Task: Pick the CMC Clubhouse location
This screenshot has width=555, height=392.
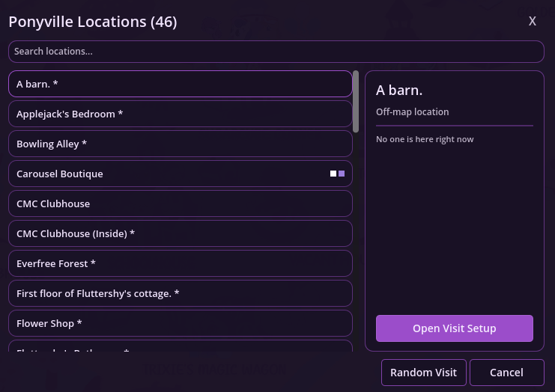Action: [180, 203]
